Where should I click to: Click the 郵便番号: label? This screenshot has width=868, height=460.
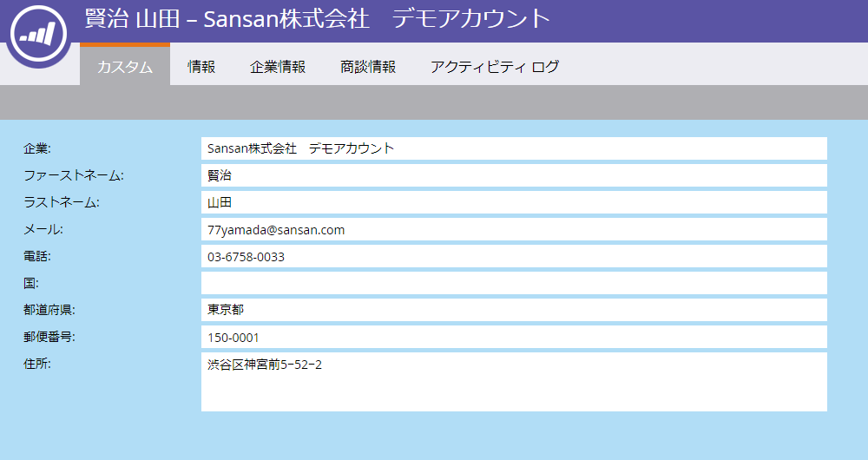coord(49,337)
